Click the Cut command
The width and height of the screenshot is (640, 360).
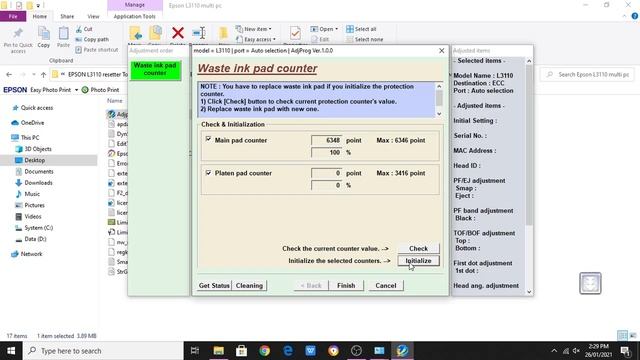point(84,29)
